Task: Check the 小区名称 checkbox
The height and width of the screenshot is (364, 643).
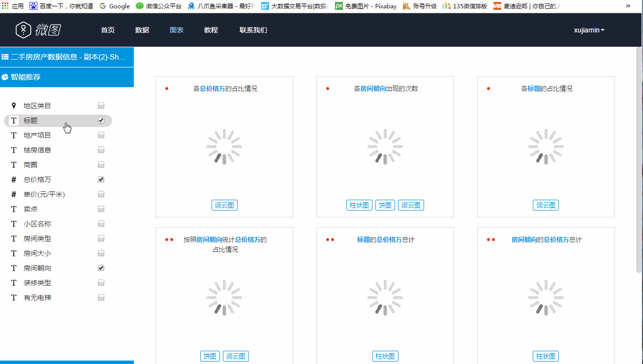Action: (101, 224)
